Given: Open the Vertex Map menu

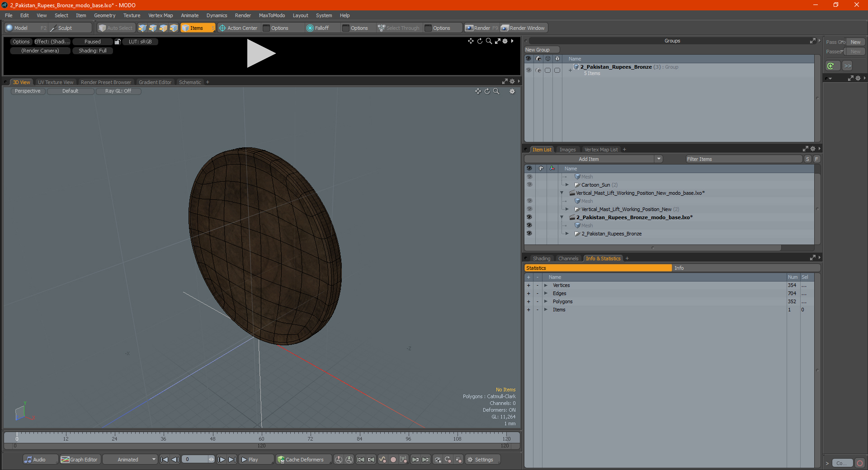Looking at the screenshot, I should tap(160, 15).
